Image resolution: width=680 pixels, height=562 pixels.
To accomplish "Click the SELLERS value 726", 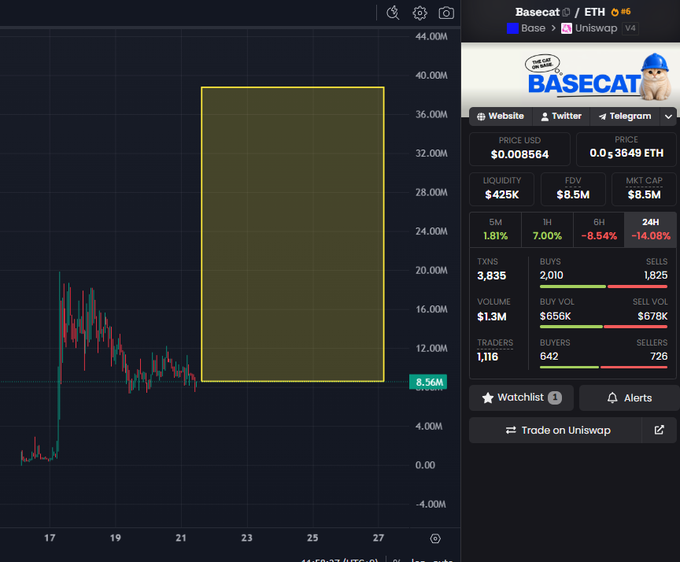I will (x=659, y=356).
